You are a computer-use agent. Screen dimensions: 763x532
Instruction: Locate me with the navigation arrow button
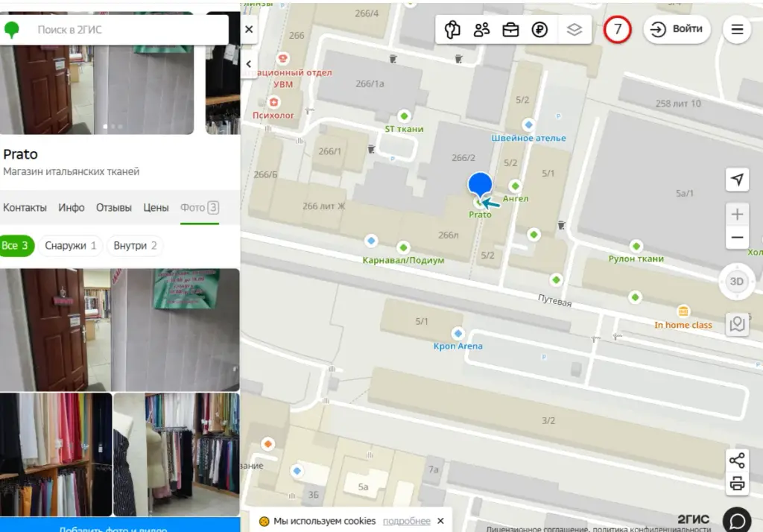click(737, 180)
